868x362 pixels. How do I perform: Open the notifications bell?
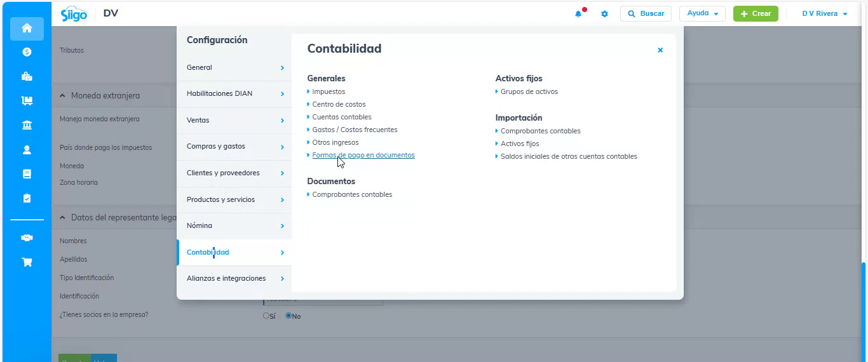tap(579, 13)
